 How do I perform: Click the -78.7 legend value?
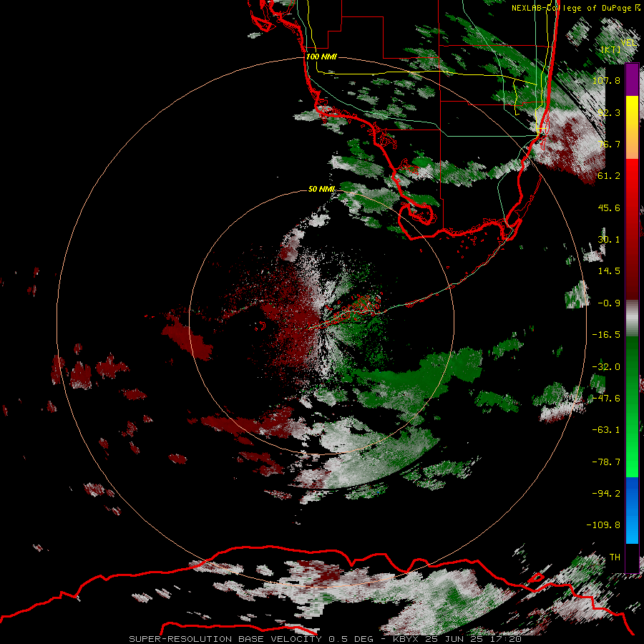coord(606,462)
